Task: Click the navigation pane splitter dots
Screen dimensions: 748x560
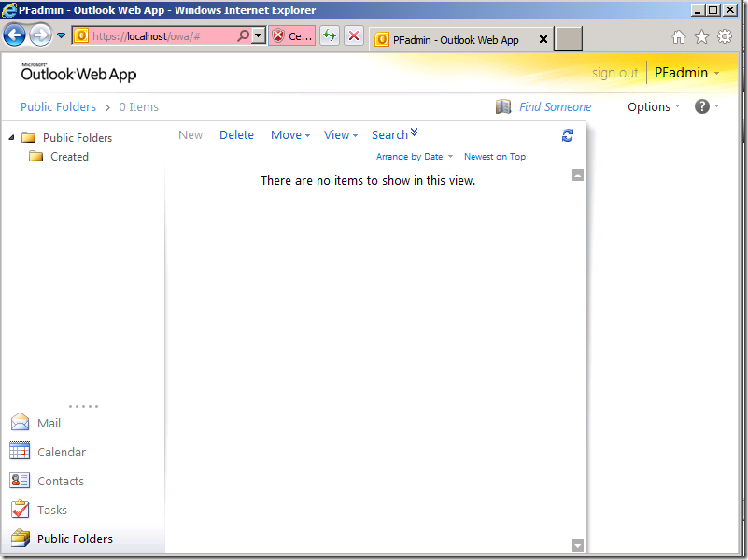Action: click(83, 406)
